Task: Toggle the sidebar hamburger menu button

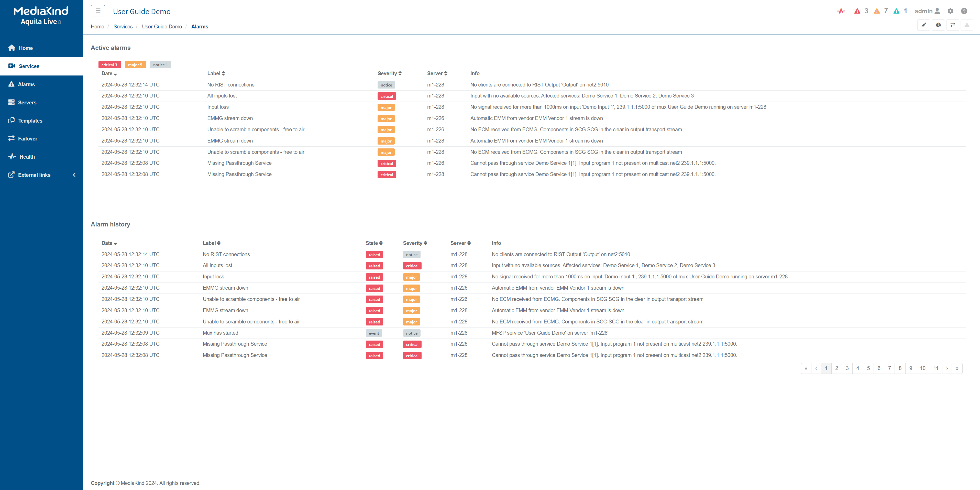Action: coord(98,11)
